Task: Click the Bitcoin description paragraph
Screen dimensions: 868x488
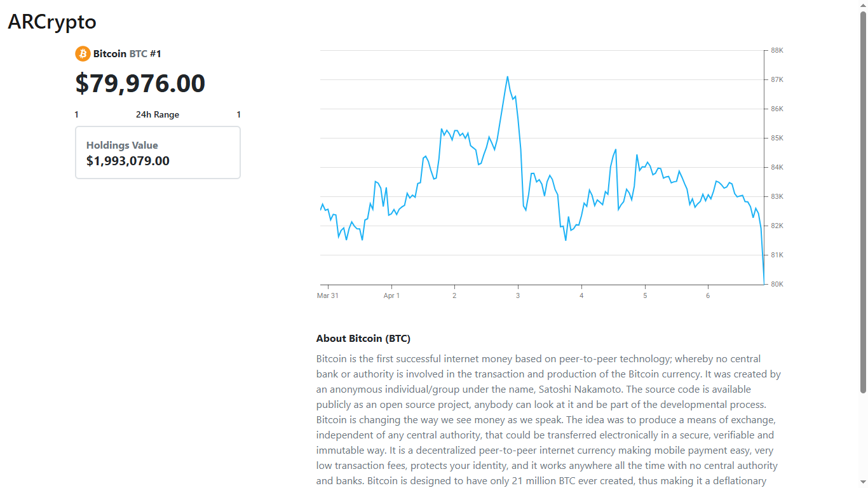Action: click(548, 419)
